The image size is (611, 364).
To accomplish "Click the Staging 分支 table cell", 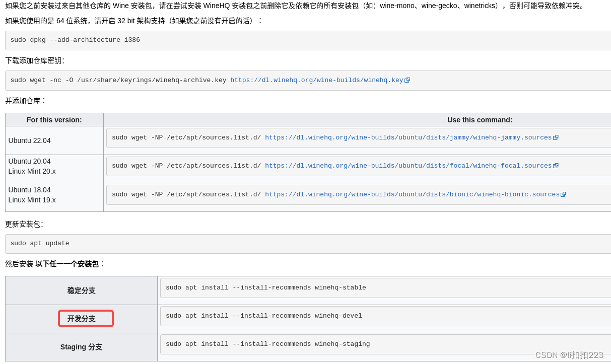I will (x=81, y=347).
